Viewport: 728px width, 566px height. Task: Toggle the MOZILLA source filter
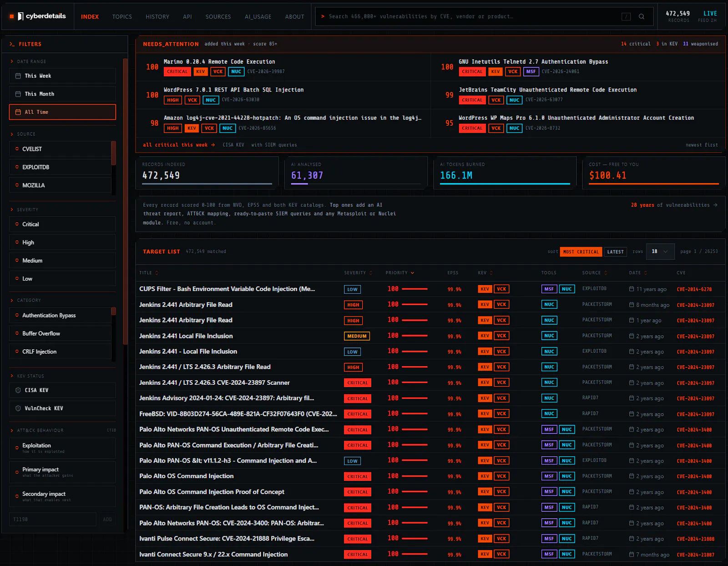tap(60, 185)
